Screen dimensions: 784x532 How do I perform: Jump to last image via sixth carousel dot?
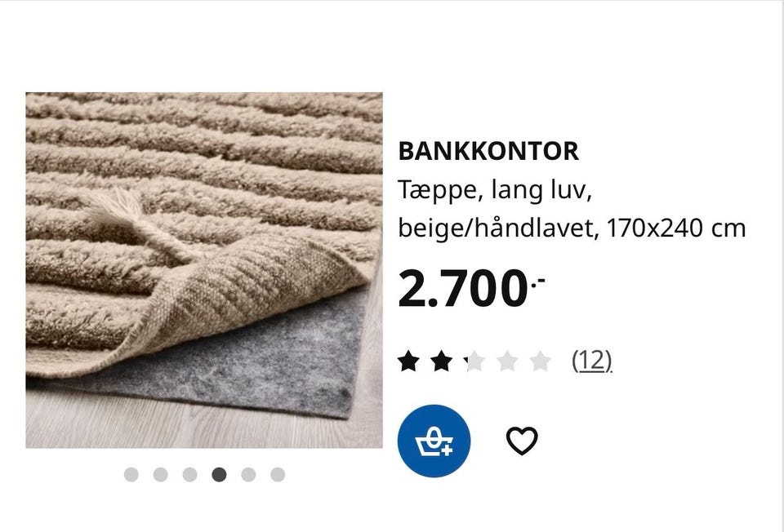point(278,475)
